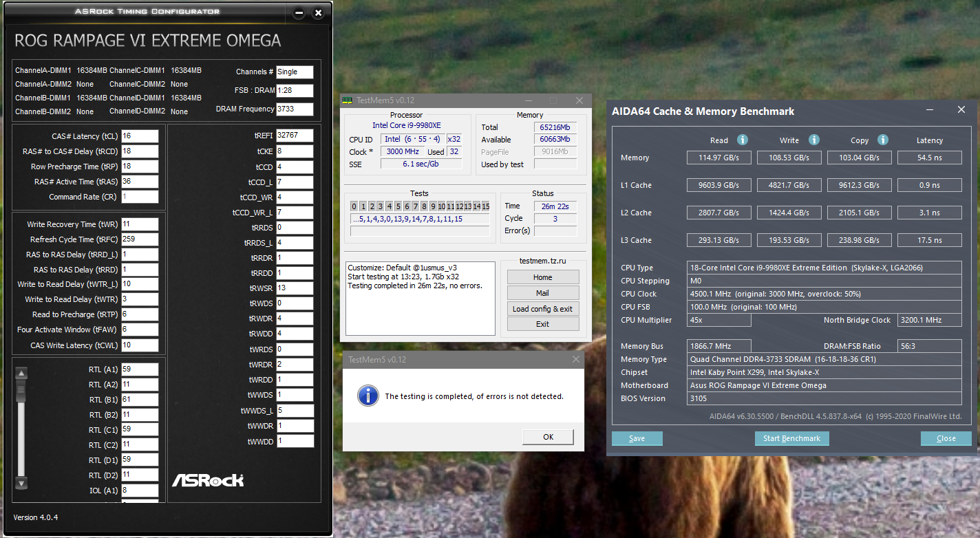Click the TestMem5 log text area
Screen dimensions: 980x538
(420, 297)
